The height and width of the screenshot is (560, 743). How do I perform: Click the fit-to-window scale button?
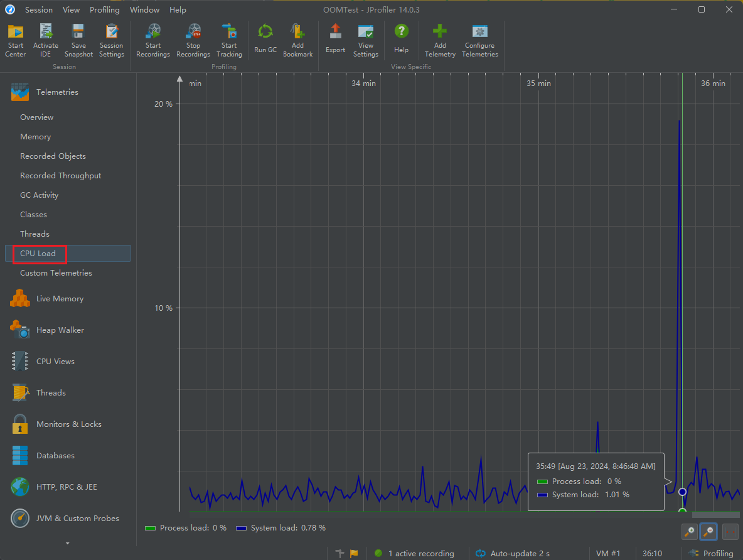click(730, 532)
